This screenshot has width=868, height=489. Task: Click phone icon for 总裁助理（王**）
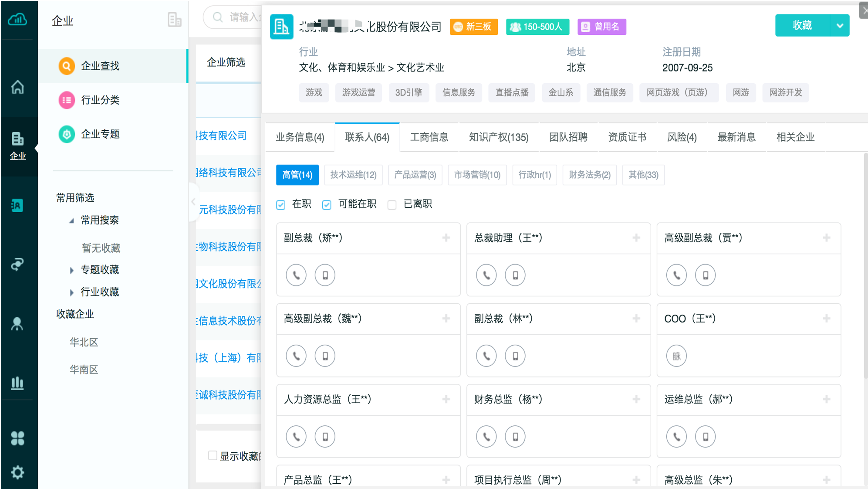[x=486, y=275]
